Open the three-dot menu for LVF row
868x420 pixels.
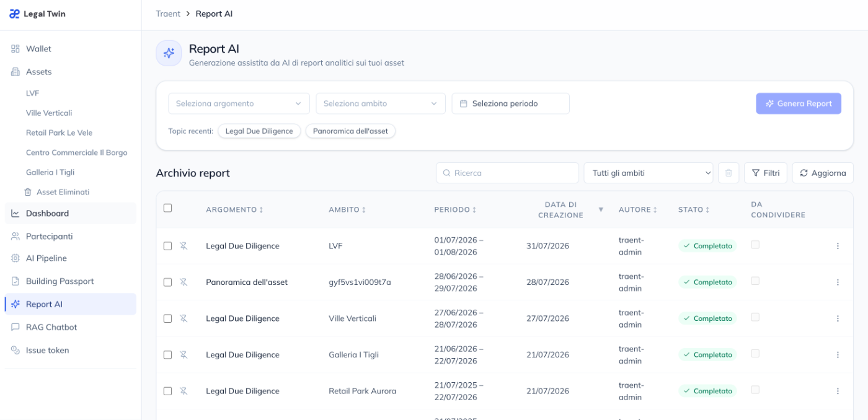(x=838, y=246)
